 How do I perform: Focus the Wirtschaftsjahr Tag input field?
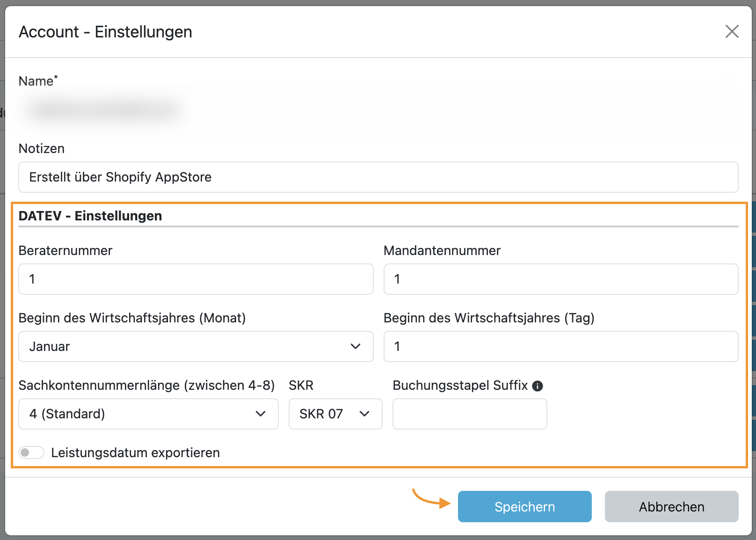(x=560, y=346)
